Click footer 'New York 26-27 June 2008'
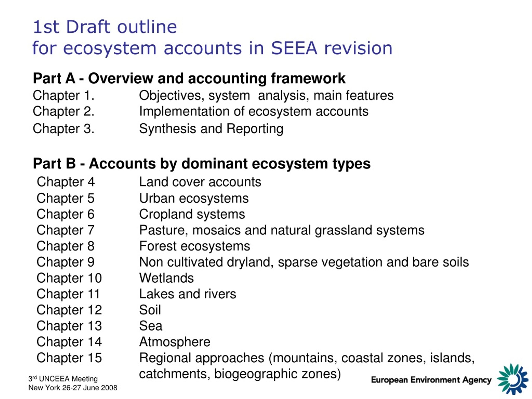The image size is (532, 399). tap(73, 388)
